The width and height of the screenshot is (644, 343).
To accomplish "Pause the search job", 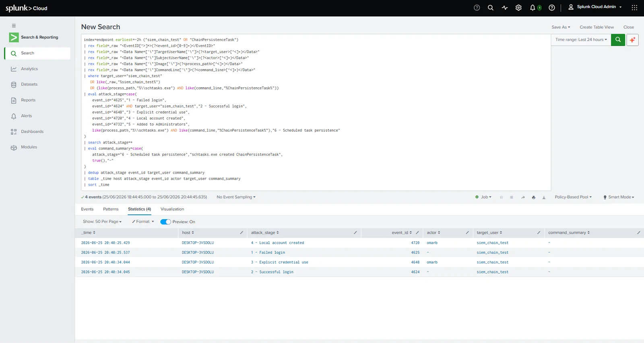I will 501,197.
